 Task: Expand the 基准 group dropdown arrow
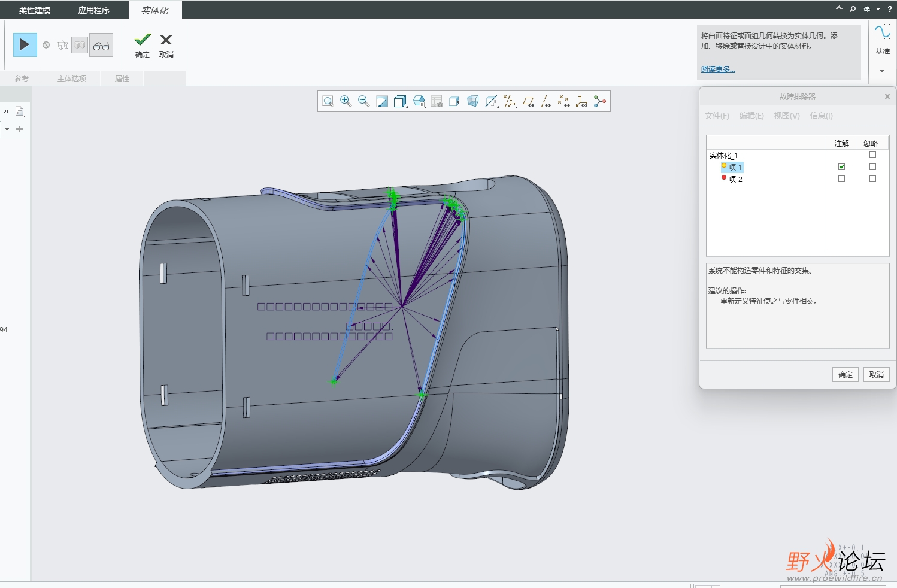pyautogui.click(x=882, y=71)
